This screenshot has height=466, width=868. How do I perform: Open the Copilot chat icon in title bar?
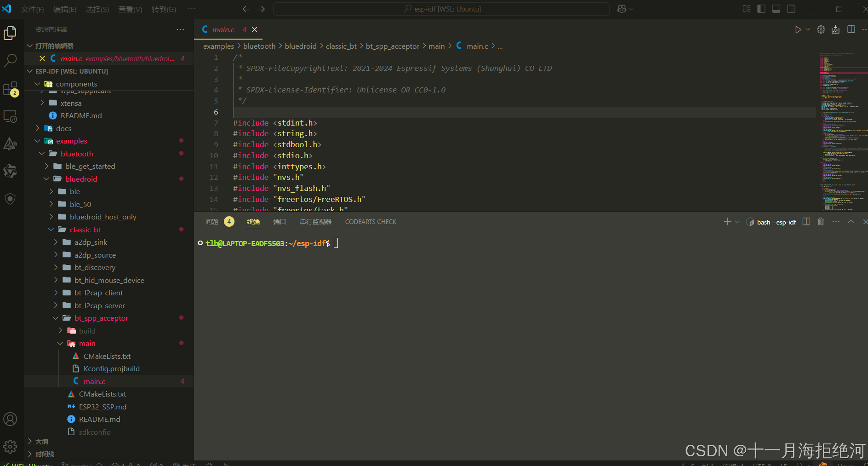[x=622, y=9]
